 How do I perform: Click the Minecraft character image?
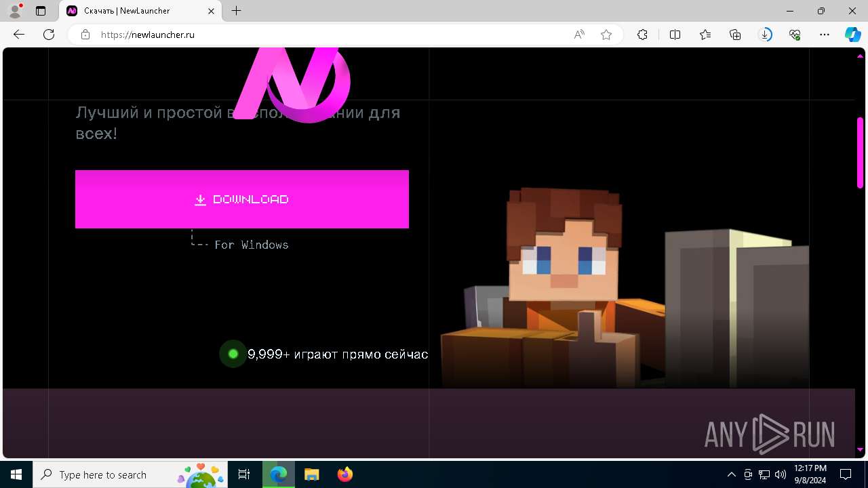point(624,288)
